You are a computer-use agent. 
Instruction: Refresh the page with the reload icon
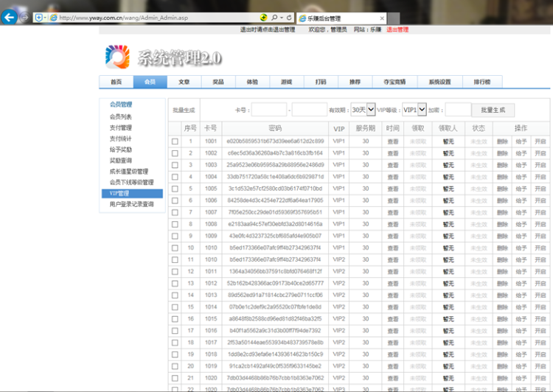click(x=289, y=17)
